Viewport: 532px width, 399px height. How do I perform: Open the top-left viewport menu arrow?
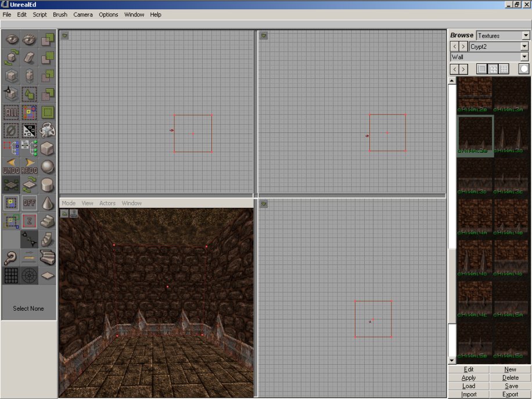click(x=64, y=35)
